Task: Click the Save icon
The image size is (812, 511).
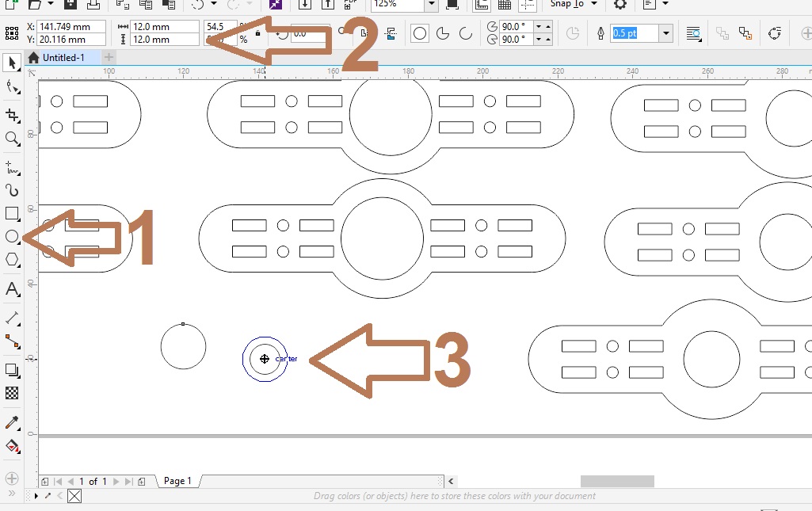Action: pos(70,4)
